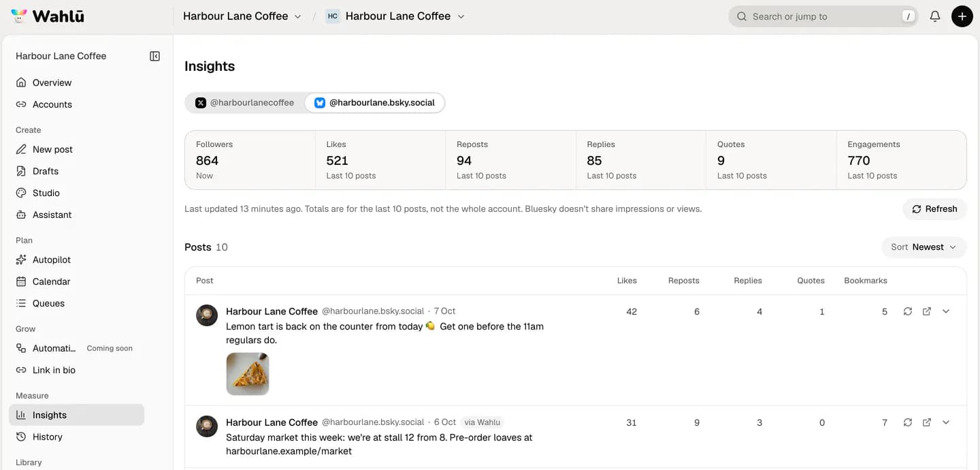Viewport: 980px width, 470px height.
Task: Click New post in sidebar
Action: point(76,149)
